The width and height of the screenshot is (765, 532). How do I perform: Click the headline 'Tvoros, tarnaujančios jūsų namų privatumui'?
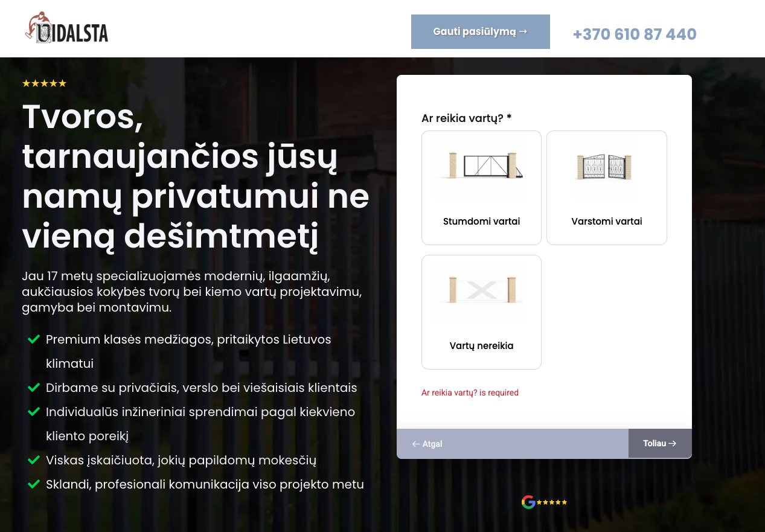pos(196,176)
